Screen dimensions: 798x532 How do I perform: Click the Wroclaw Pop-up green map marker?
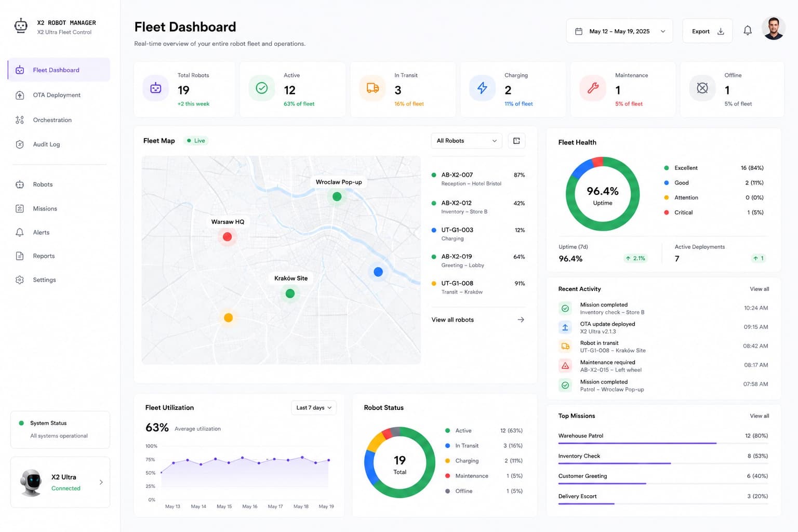tap(337, 196)
